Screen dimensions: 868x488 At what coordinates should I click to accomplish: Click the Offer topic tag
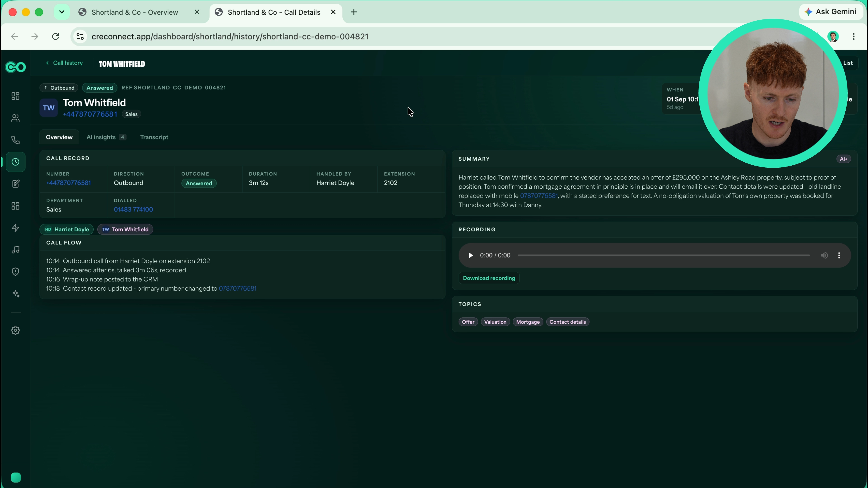[x=468, y=322]
